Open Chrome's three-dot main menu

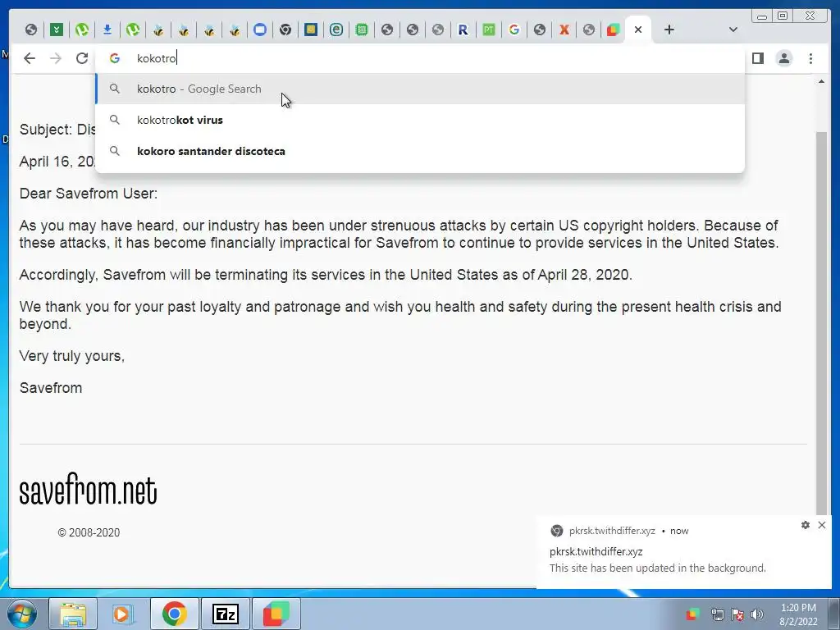click(810, 58)
